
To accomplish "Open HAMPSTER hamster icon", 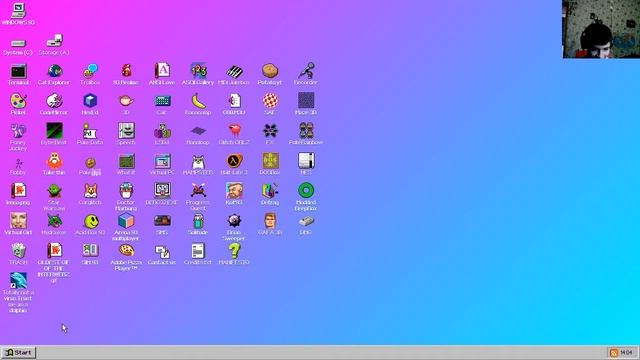I will (198, 161).
